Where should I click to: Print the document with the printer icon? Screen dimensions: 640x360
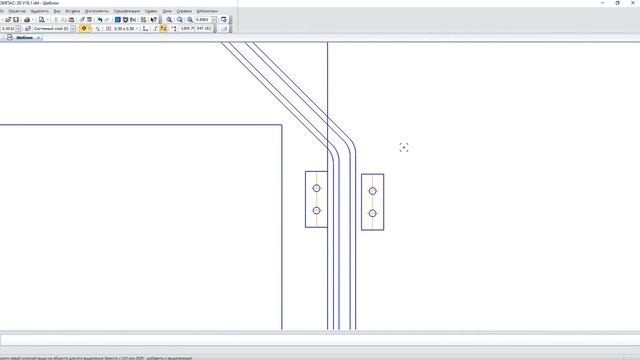27,20
